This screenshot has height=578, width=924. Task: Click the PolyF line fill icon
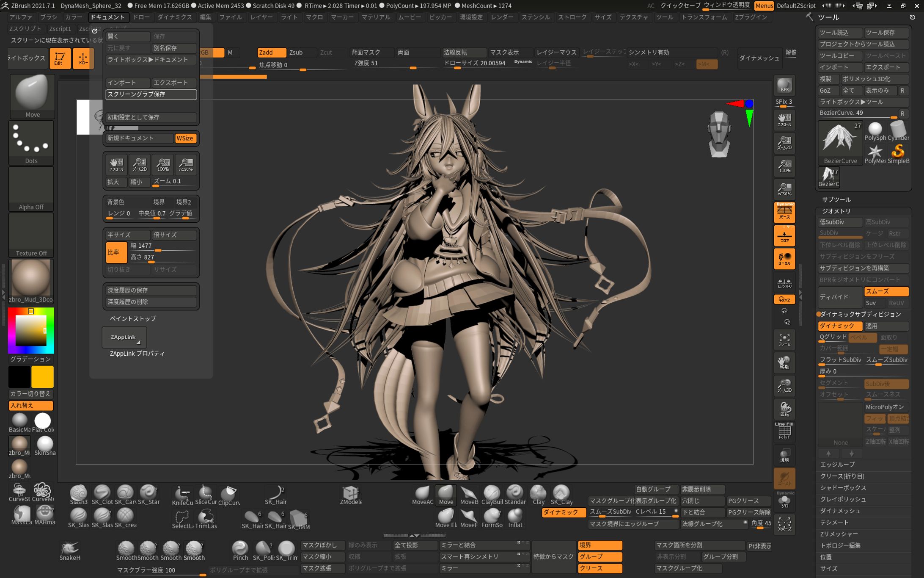[784, 431]
